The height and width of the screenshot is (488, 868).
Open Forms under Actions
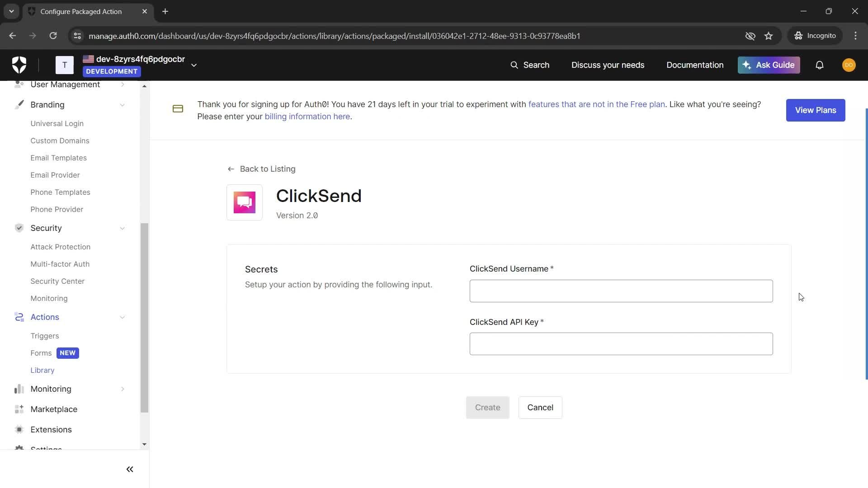coord(41,353)
